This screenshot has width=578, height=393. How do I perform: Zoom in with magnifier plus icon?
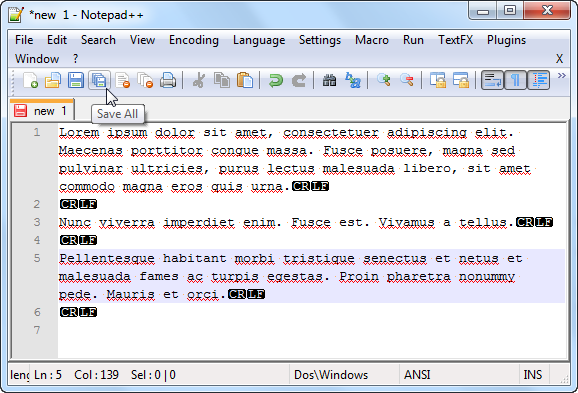click(384, 80)
